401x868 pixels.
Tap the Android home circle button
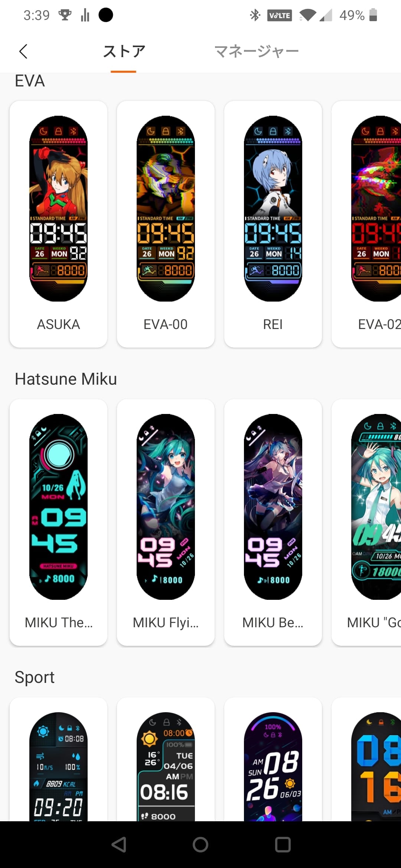tap(200, 845)
